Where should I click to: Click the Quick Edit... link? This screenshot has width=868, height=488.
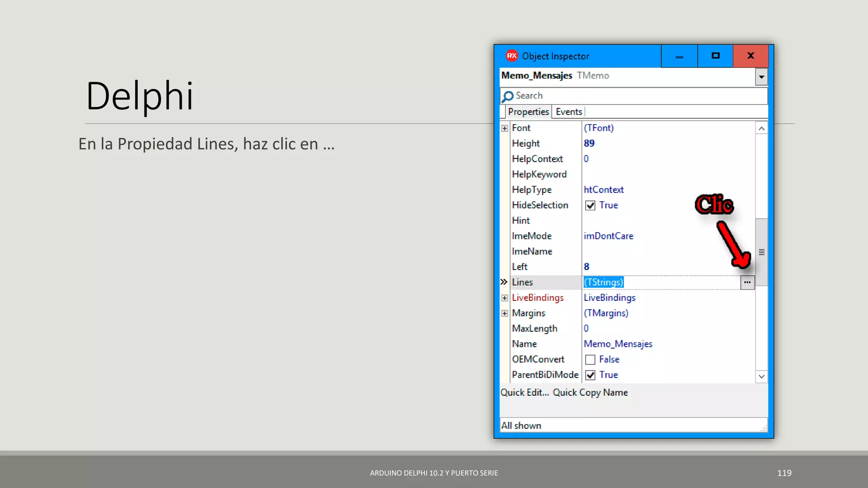tap(524, 392)
